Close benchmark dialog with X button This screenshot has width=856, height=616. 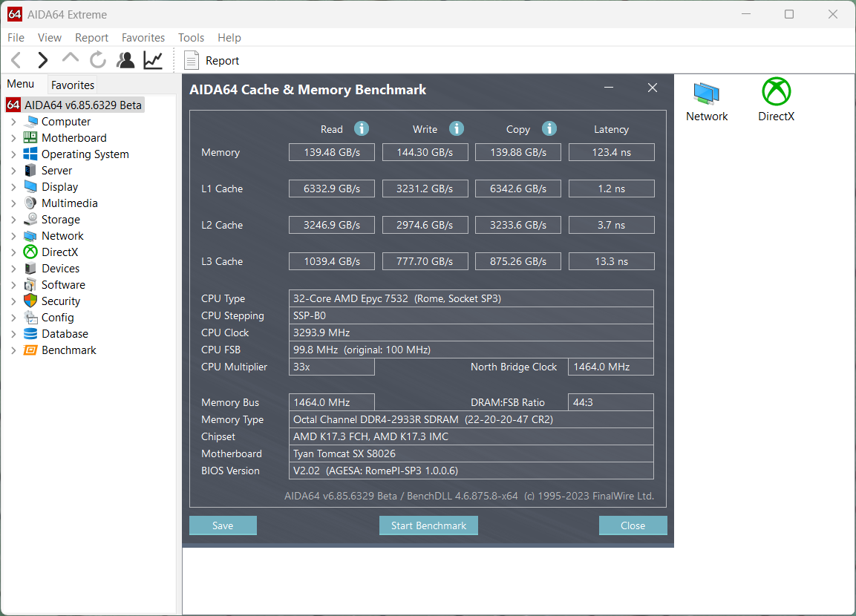click(x=653, y=88)
